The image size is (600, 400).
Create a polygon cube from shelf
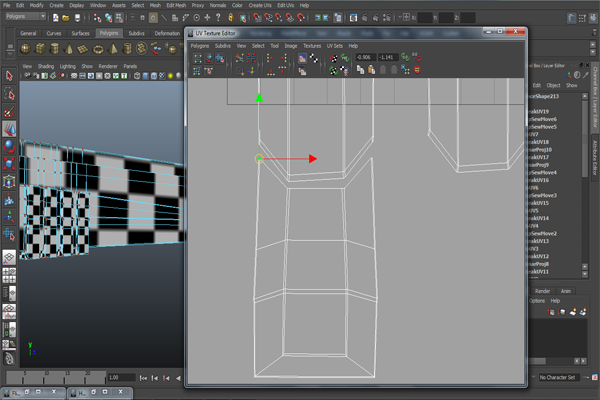tap(40, 49)
